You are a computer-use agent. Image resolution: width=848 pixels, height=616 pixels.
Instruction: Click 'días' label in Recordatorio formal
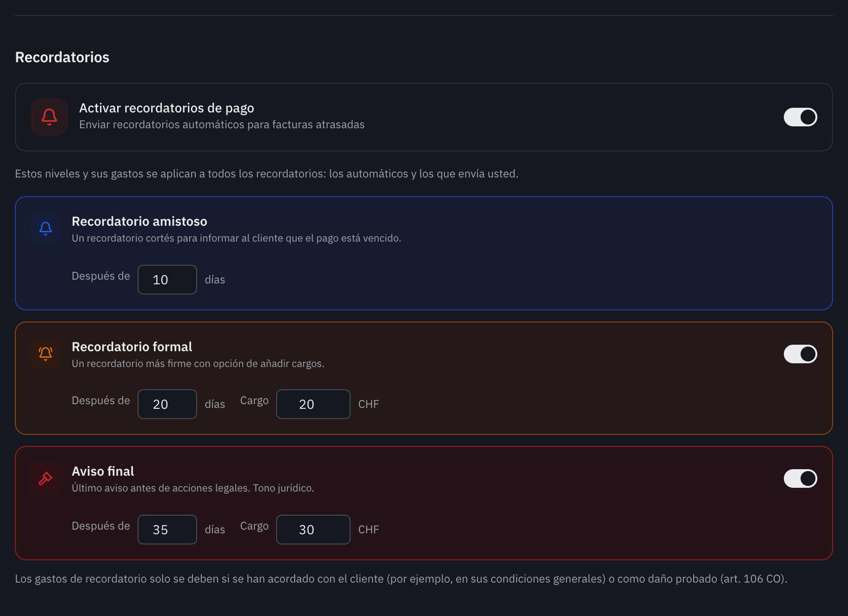coord(215,404)
